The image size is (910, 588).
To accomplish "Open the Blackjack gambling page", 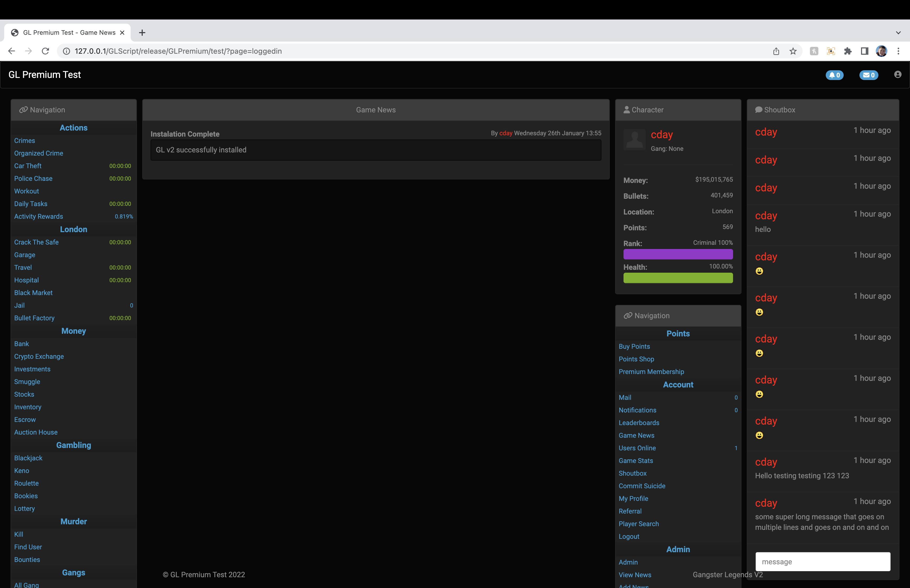I will click(x=28, y=458).
